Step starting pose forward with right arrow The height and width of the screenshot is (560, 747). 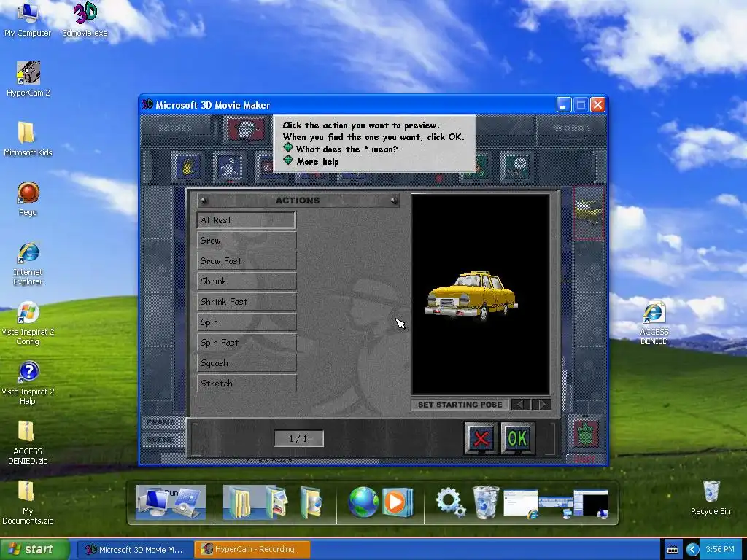541,405
